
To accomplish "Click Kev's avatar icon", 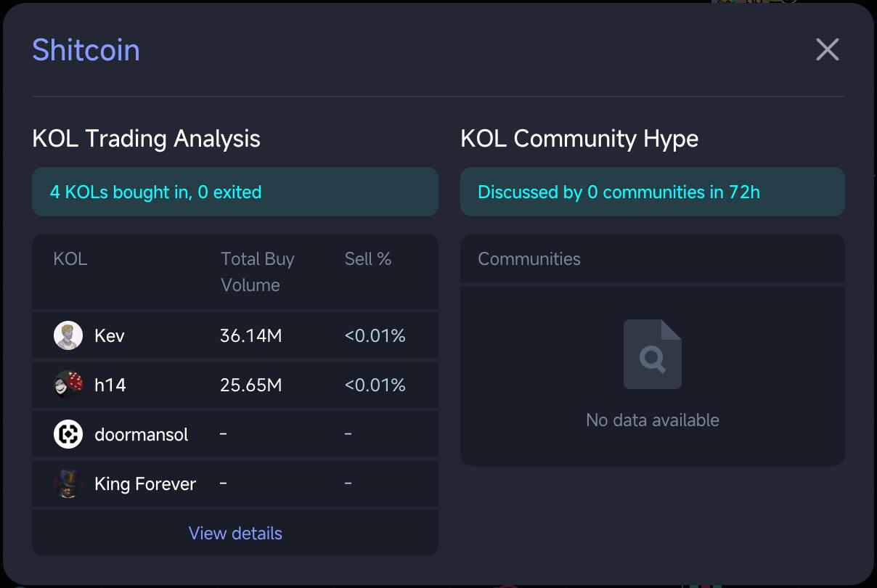I will click(68, 335).
